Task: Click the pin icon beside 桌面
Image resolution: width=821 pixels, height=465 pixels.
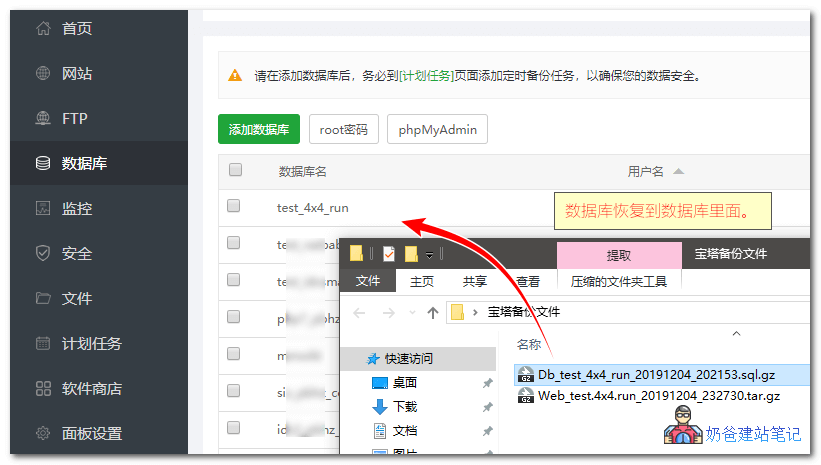Action: click(487, 383)
